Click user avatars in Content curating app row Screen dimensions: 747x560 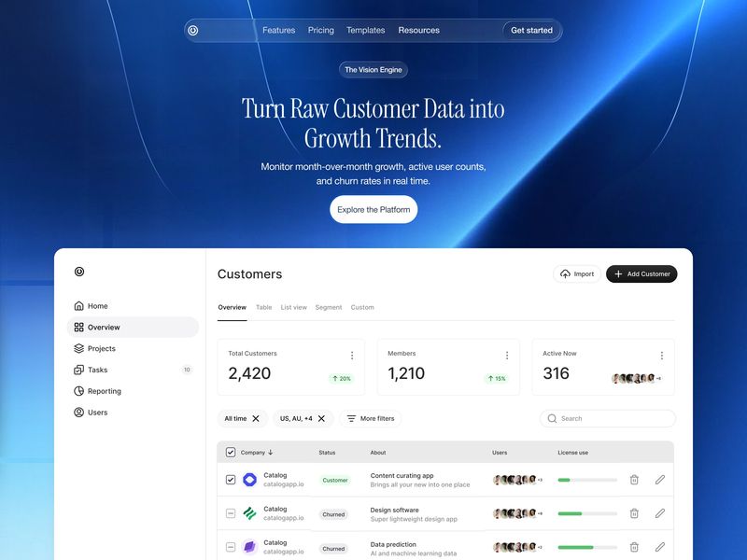[517, 480]
